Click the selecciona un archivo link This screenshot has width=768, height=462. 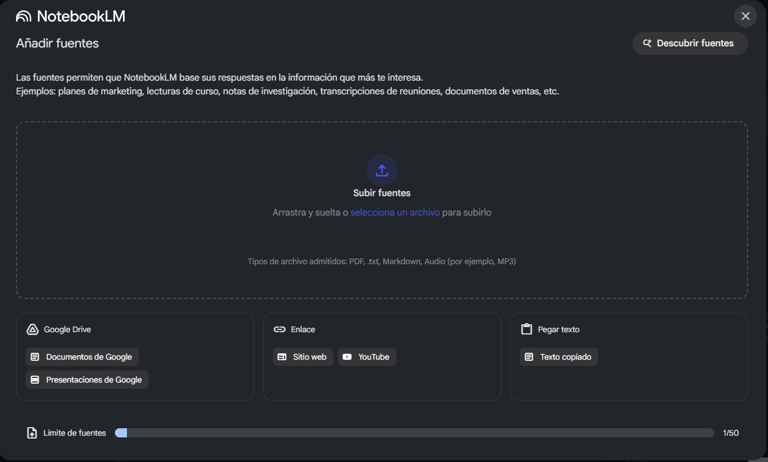coord(395,212)
